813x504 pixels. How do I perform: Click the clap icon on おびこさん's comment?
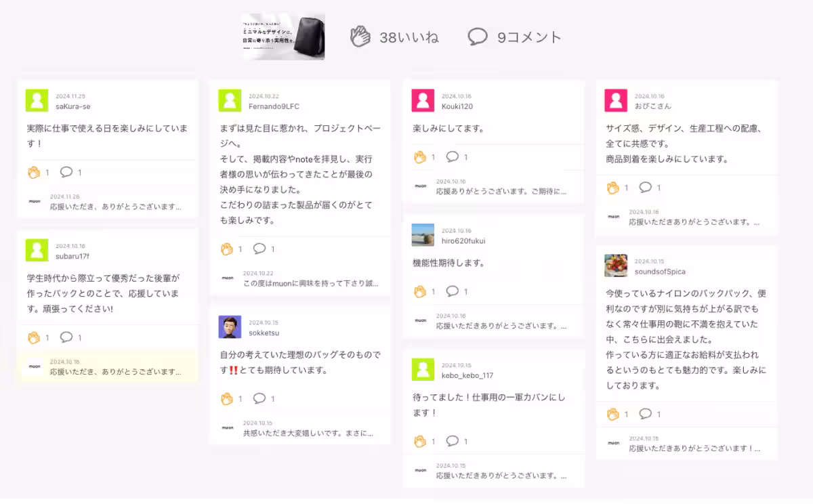614,188
